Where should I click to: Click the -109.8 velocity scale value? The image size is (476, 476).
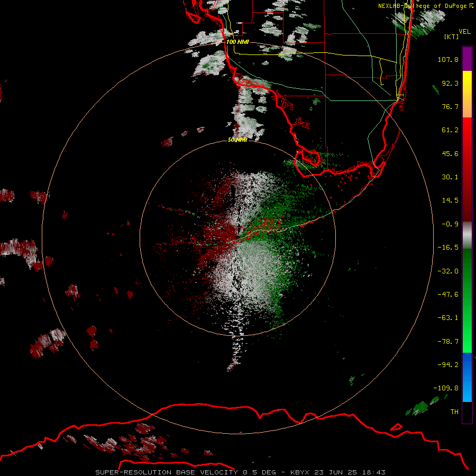click(x=446, y=388)
